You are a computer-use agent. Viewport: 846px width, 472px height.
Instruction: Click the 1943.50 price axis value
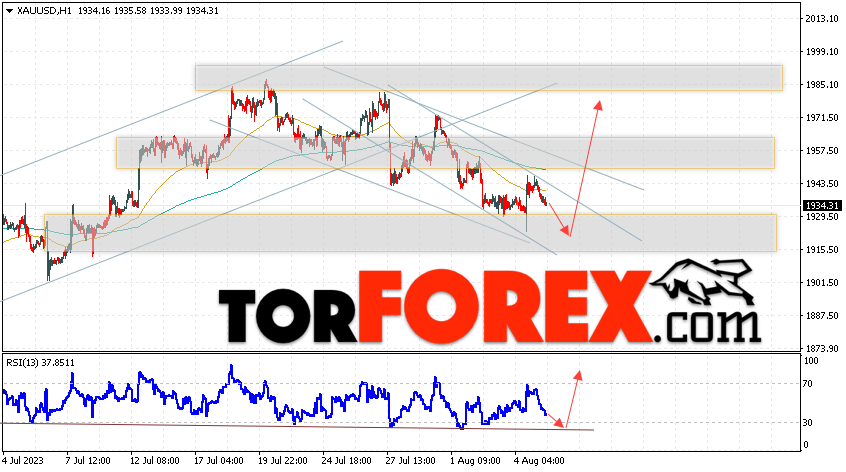tap(822, 184)
